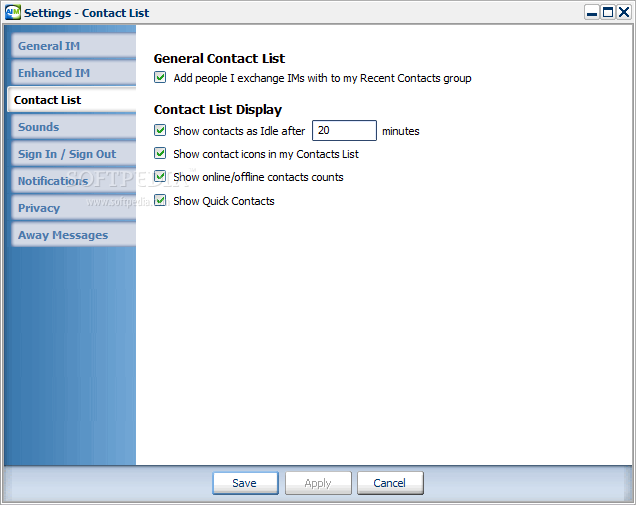Toggle Show contact icons in Contacts List
The image size is (636, 505).
click(160, 153)
